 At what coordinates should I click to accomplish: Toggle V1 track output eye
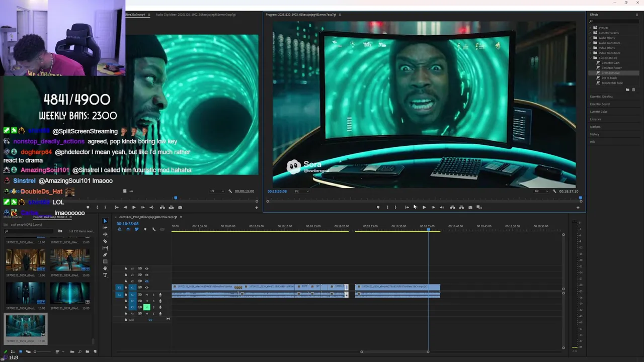[147, 288]
